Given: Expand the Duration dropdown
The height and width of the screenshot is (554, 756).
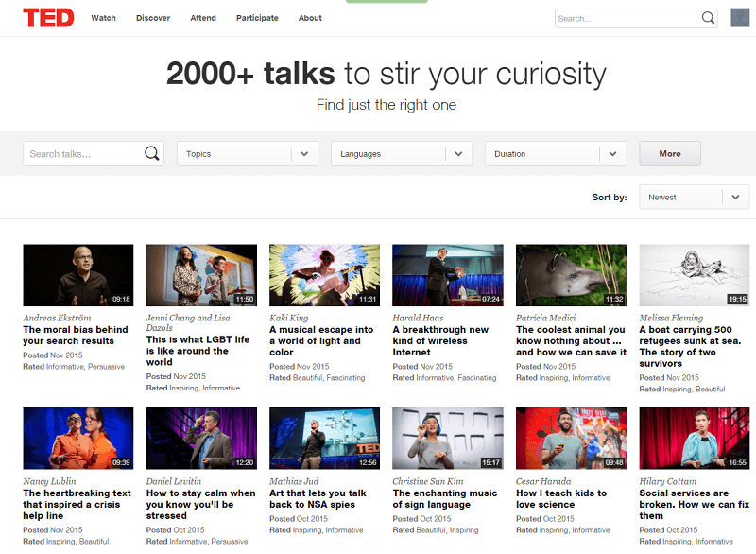Looking at the screenshot, I should [556, 154].
